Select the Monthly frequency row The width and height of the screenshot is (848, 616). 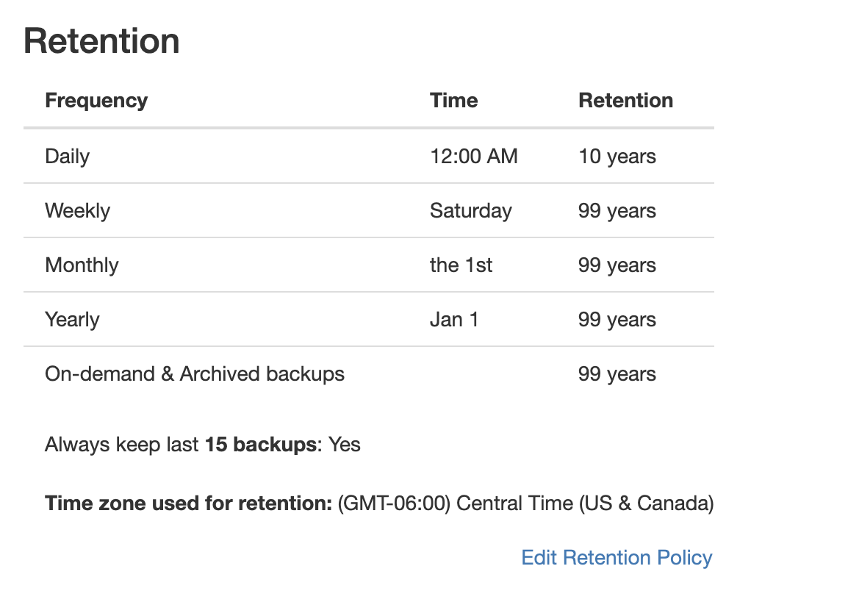pyautogui.click(x=82, y=265)
